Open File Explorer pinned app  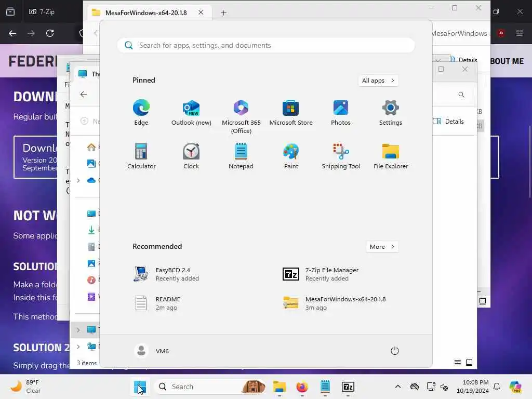point(391,156)
